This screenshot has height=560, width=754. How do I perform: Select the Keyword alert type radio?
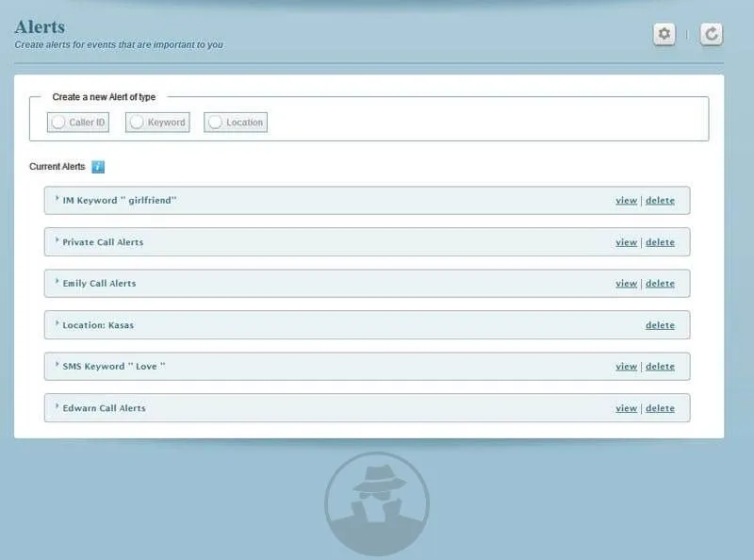tap(137, 123)
